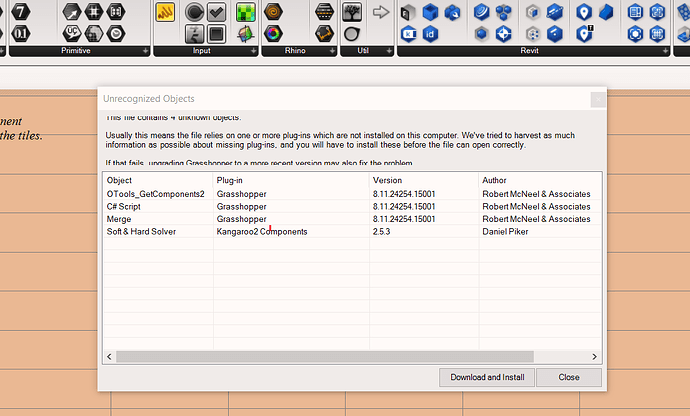
Task: Expand the Util panel with plus
Action: tap(389, 51)
